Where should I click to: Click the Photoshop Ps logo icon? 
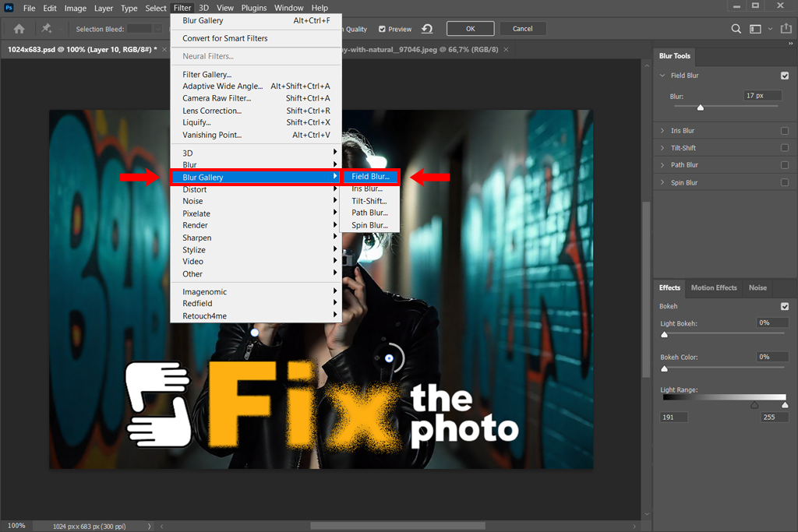click(x=9, y=8)
